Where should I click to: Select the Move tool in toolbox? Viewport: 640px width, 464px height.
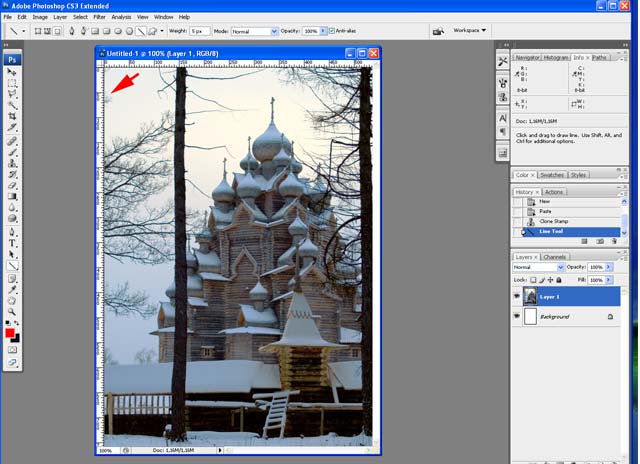(x=13, y=72)
